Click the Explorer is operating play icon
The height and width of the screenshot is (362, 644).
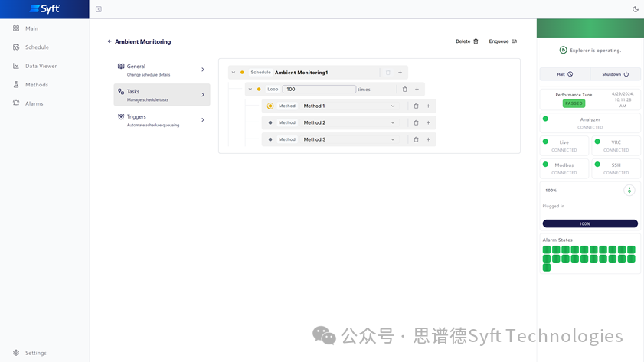(563, 50)
